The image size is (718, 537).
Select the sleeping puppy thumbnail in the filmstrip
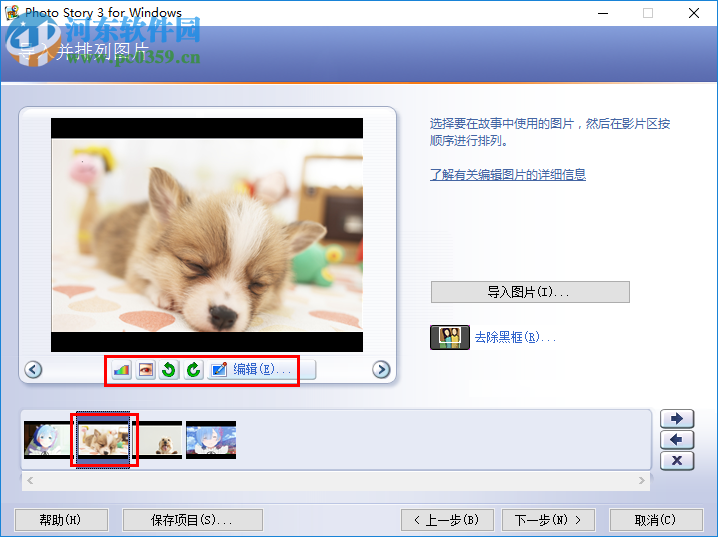tap(103, 440)
